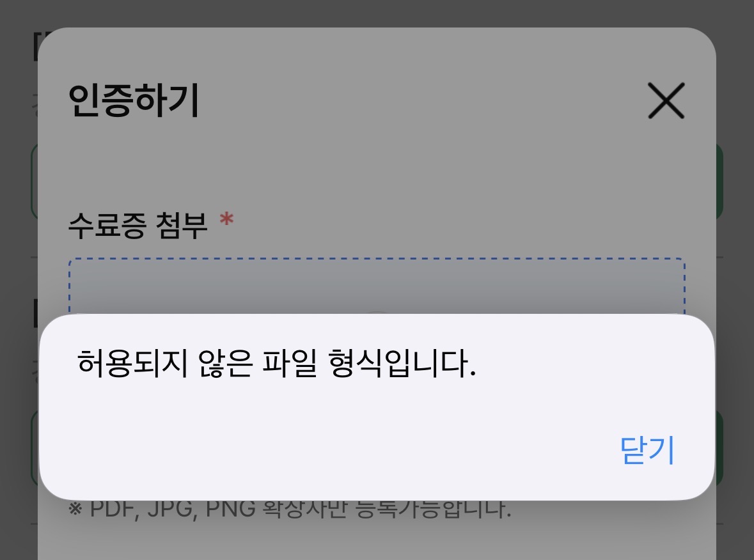Click the lower green button edge at right

coord(719,447)
